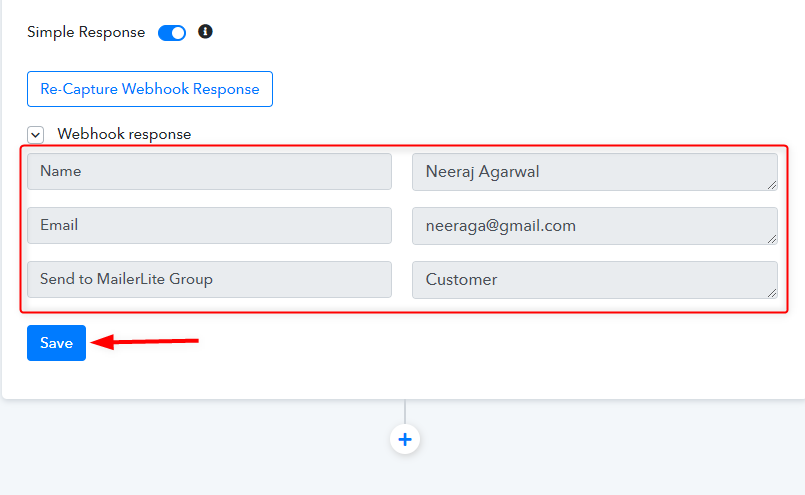Select the Name key field
This screenshot has height=495, width=805.
coord(209,172)
